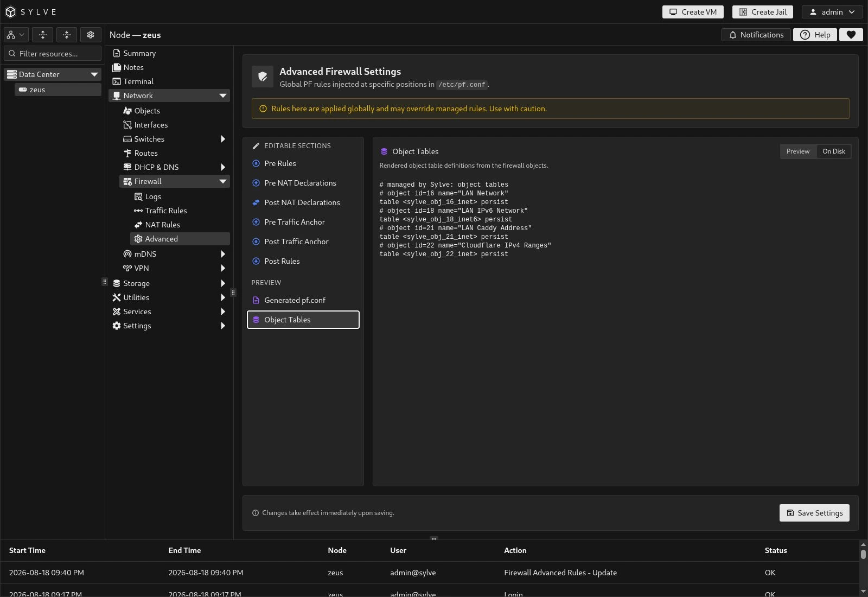Screen dimensions: 868x597
Task: Open the Terminal page
Action: pos(138,81)
